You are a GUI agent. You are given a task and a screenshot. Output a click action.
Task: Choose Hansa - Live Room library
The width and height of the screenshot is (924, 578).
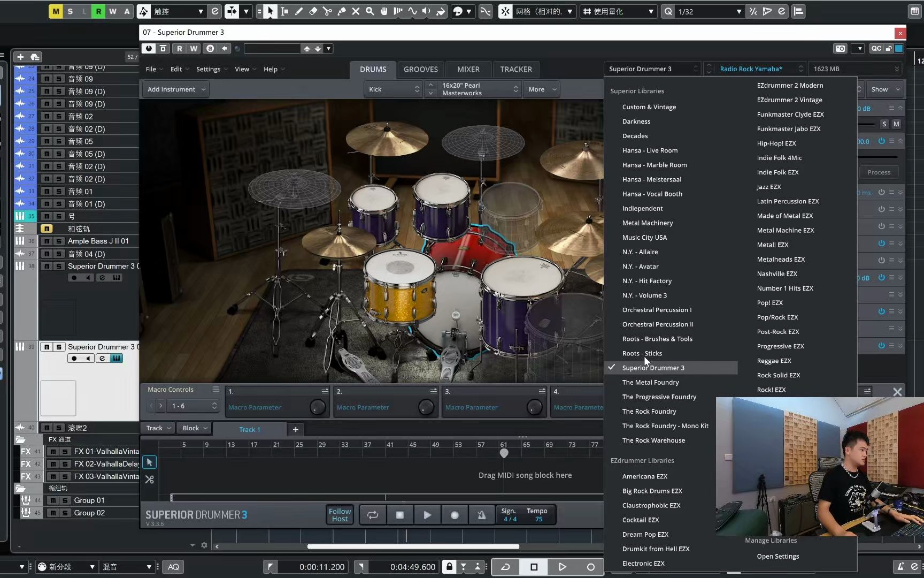[x=650, y=150]
